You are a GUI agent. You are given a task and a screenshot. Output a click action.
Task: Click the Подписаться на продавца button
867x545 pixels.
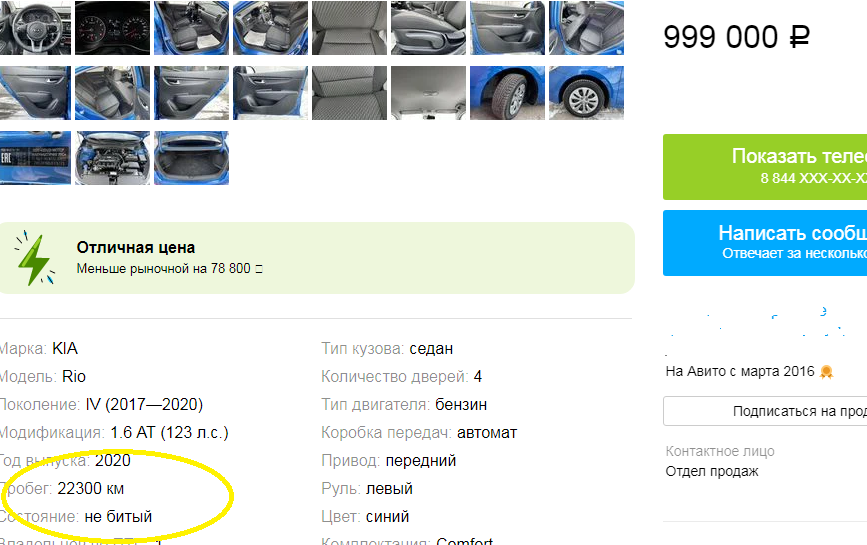tap(765, 411)
